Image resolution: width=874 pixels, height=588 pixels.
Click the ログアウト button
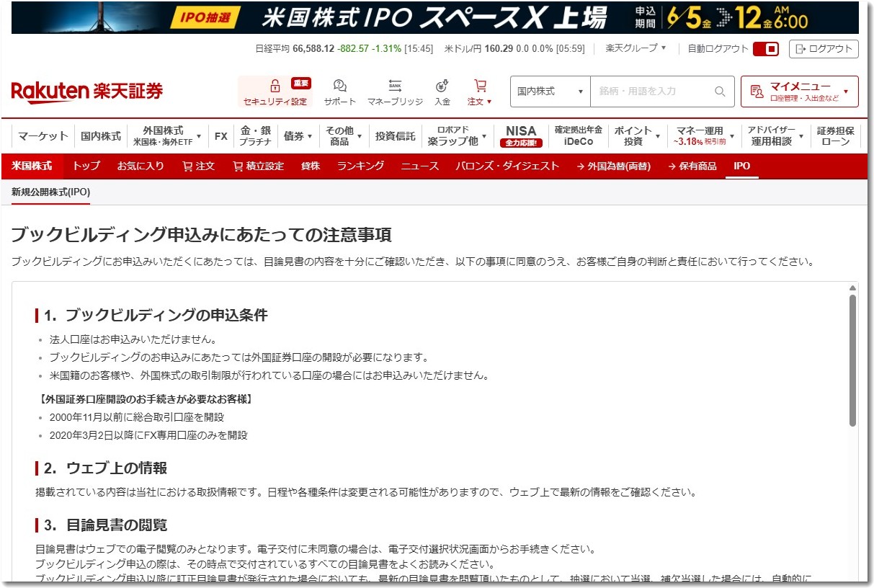point(824,49)
